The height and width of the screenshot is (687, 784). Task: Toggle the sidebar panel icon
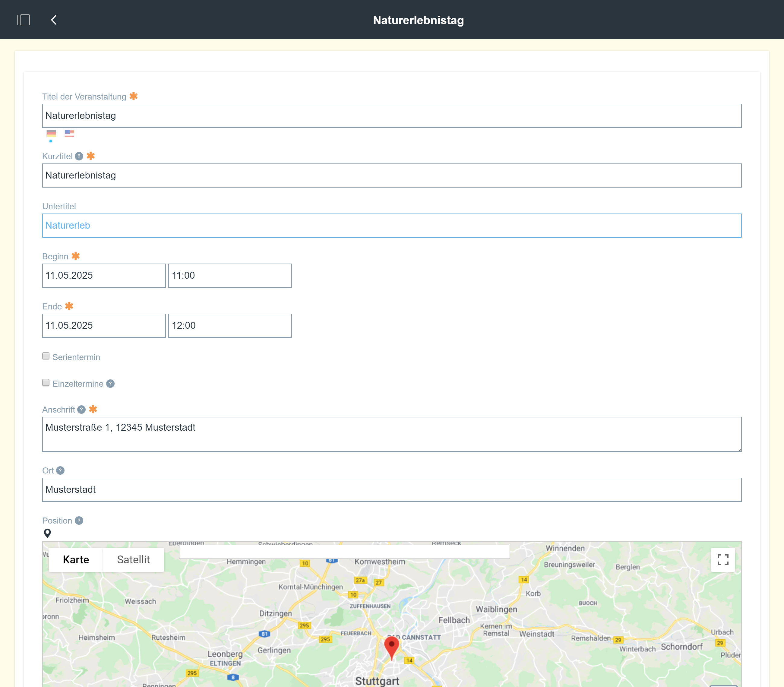click(24, 20)
